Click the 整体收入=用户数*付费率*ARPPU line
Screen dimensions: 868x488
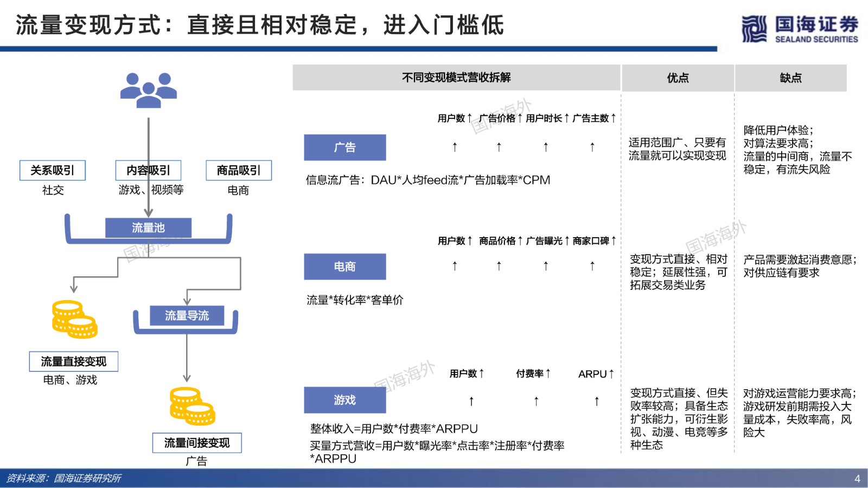(394, 429)
